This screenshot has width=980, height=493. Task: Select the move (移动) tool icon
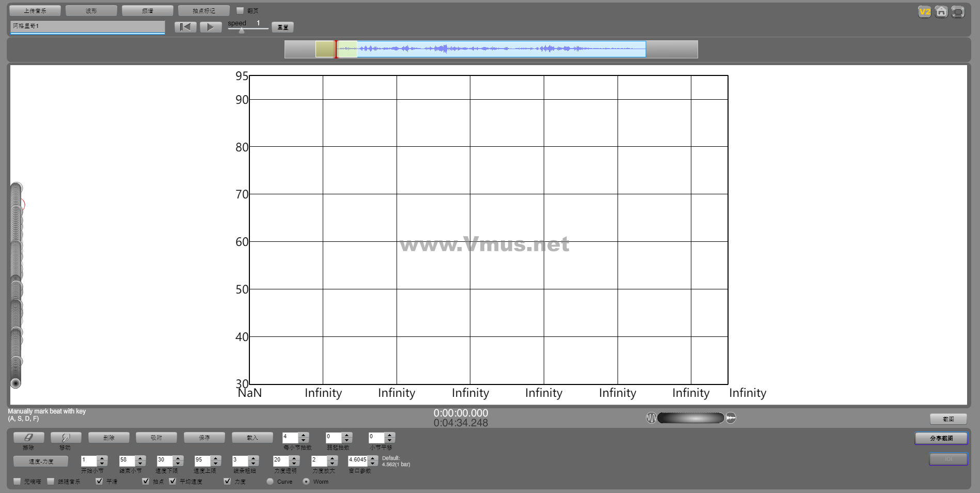pyautogui.click(x=66, y=438)
